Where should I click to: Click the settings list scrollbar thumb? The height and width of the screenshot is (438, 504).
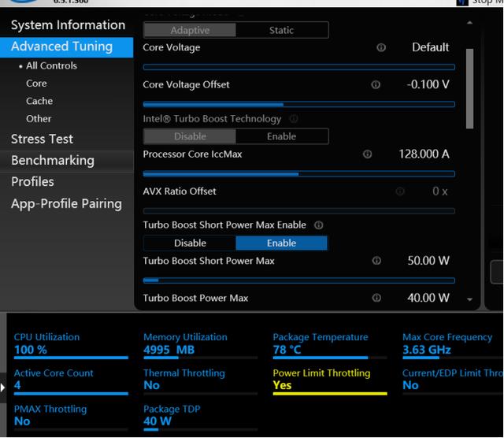click(469, 88)
